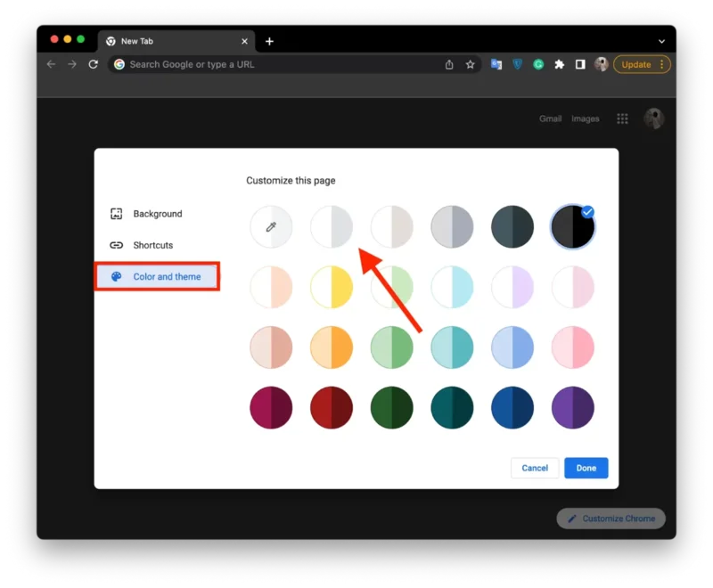Click the selected black color swatch
Image resolution: width=713 pixels, height=588 pixels.
tap(573, 227)
